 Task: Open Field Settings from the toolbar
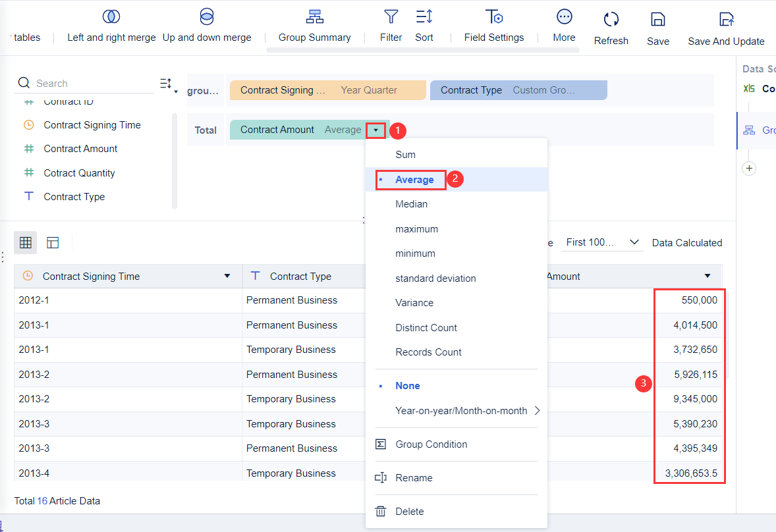[x=494, y=17]
